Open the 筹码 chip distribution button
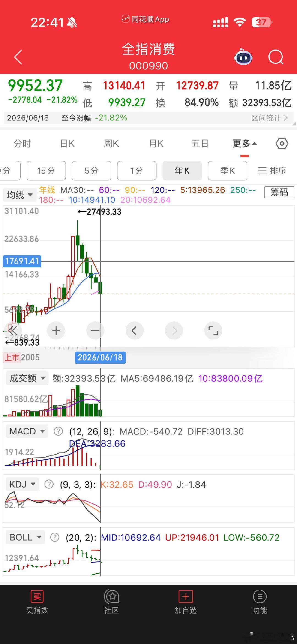Image resolution: width=297 pixels, height=644 pixels. (279, 192)
